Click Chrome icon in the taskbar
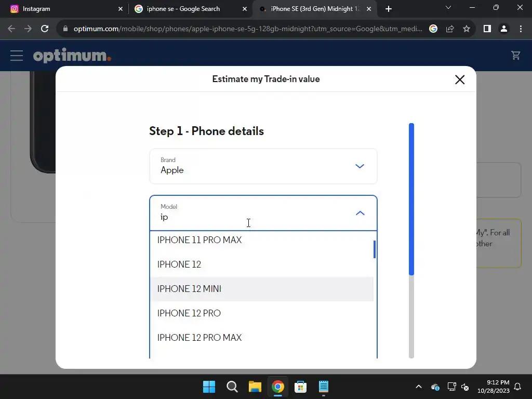Screen dimensions: 532x399 (x=277, y=387)
